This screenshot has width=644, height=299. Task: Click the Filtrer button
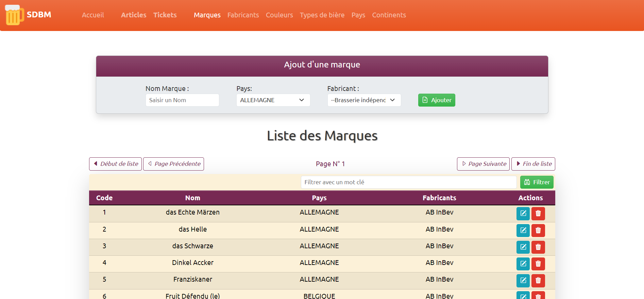(537, 182)
